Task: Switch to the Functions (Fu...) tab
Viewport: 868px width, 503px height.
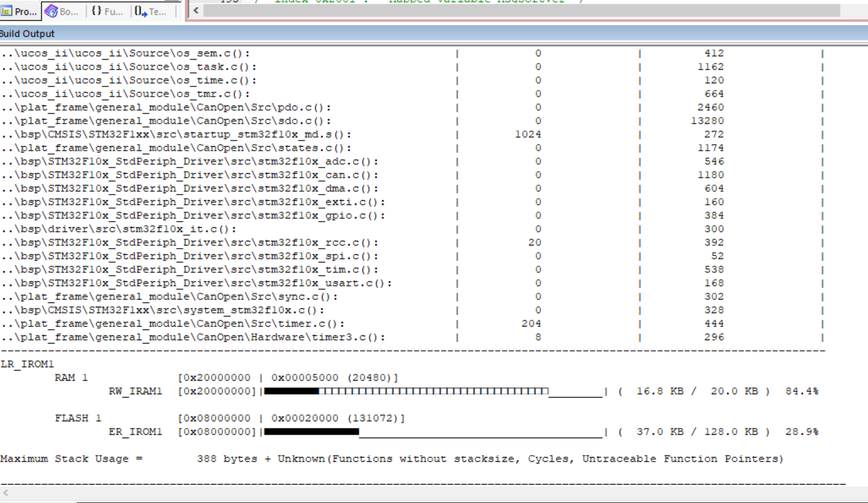Action: (x=107, y=11)
